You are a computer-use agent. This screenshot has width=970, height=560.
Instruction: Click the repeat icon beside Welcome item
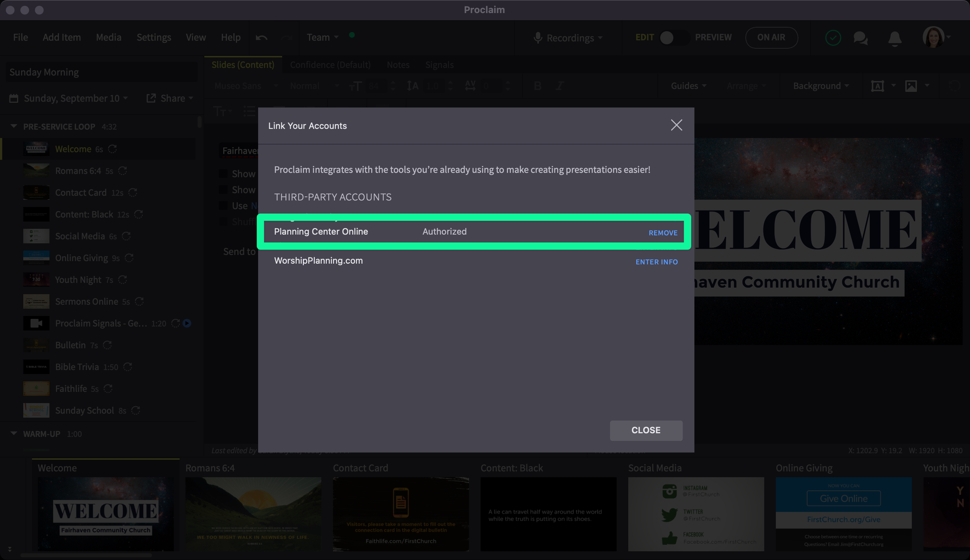pos(112,149)
